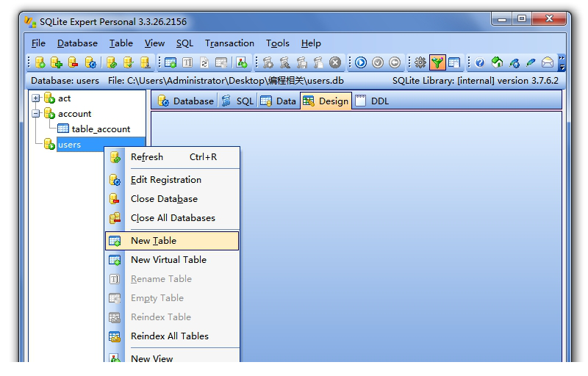Click the blue play Begin Transaction icon
The width and height of the screenshot is (588, 376).
click(361, 62)
